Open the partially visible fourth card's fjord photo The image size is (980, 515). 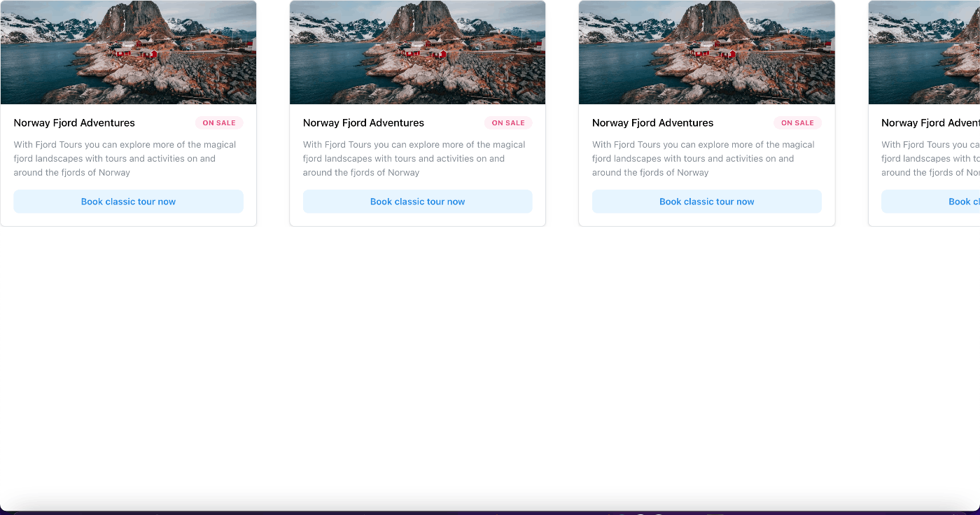[924, 52]
